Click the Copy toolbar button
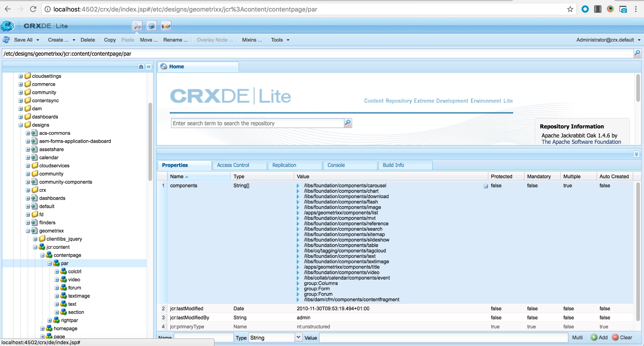Image resolution: width=644 pixels, height=346 pixels. [x=110, y=40]
